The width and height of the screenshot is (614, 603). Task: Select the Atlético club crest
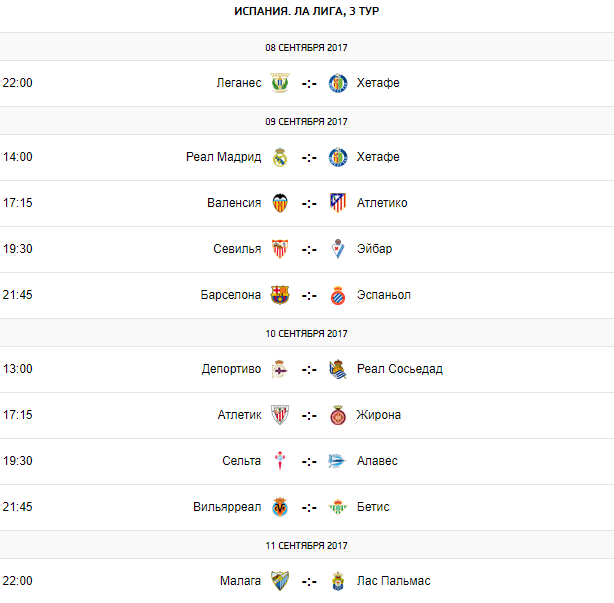[338, 203]
